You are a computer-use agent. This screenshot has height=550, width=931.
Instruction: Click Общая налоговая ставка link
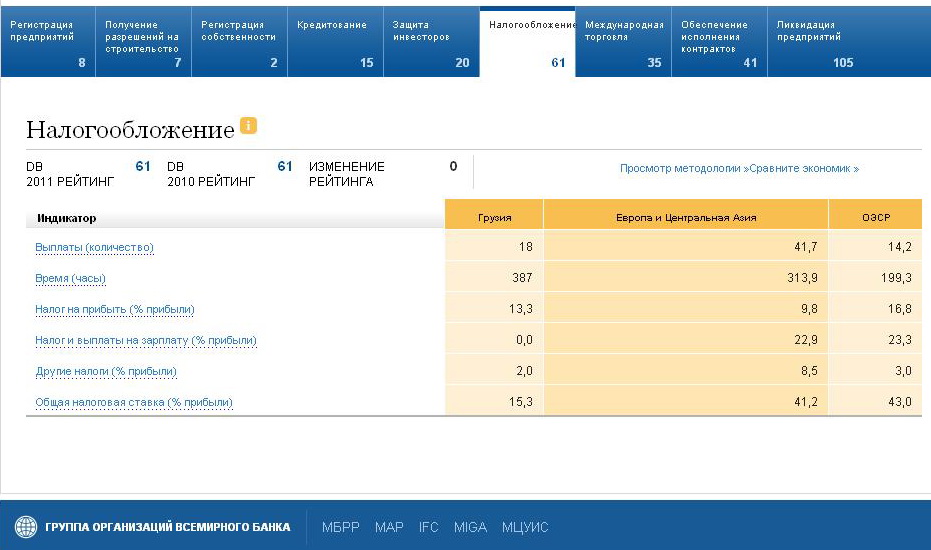tap(134, 402)
